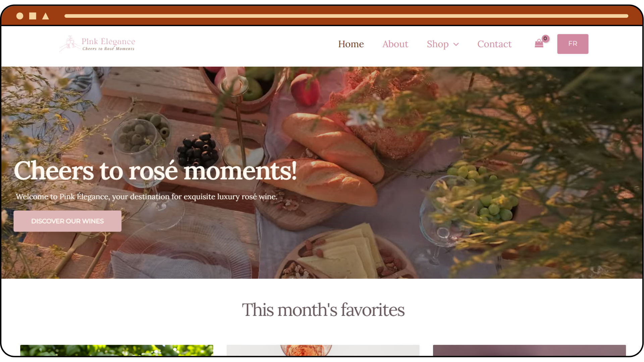Click the circle icon in title bar

point(20,16)
